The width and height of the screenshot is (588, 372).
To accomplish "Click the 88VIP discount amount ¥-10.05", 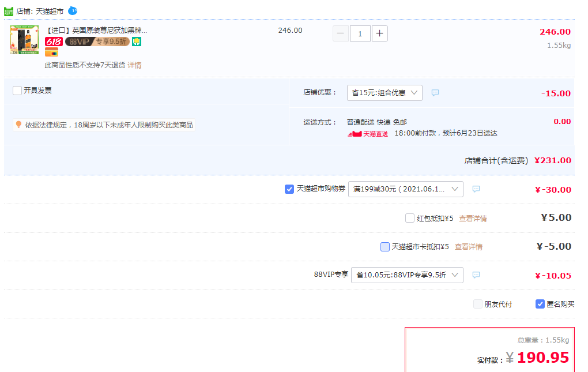I will pyautogui.click(x=553, y=276).
